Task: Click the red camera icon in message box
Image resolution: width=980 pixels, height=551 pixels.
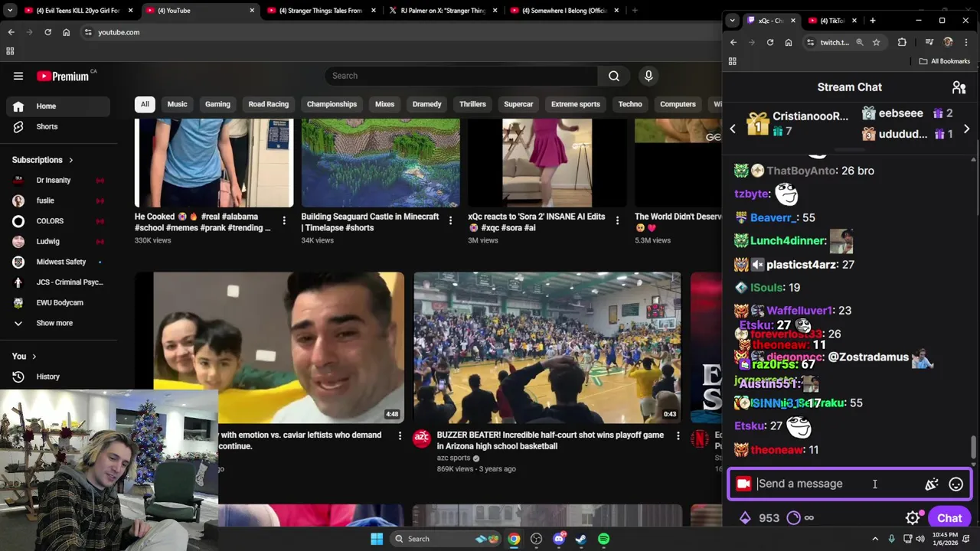Action: click(x=743, y=484)
